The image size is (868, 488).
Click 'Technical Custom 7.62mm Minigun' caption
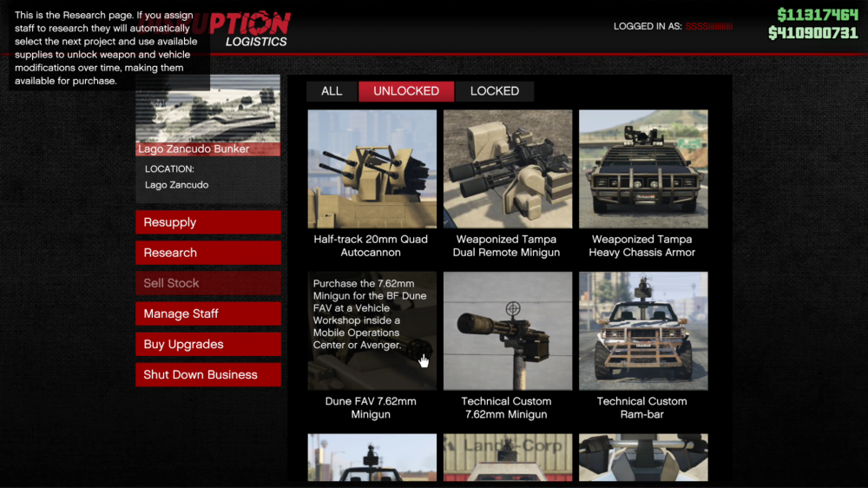click(x=507, y=408)
